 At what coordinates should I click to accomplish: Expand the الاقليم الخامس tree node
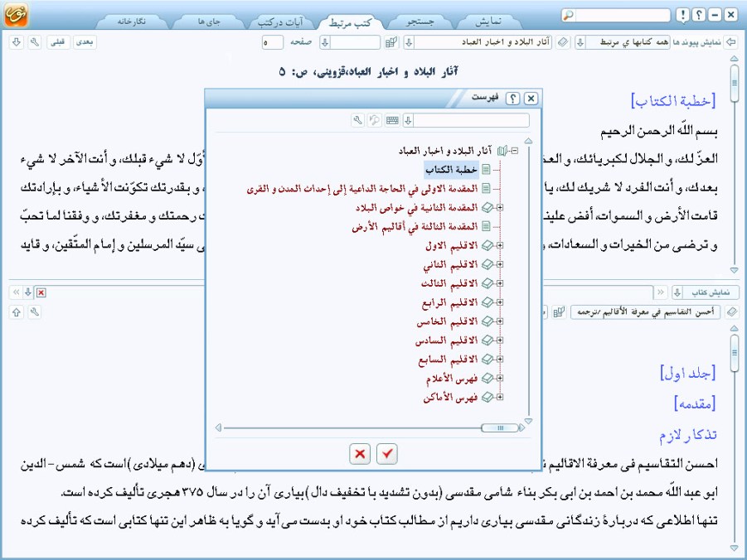pos(500,321)
